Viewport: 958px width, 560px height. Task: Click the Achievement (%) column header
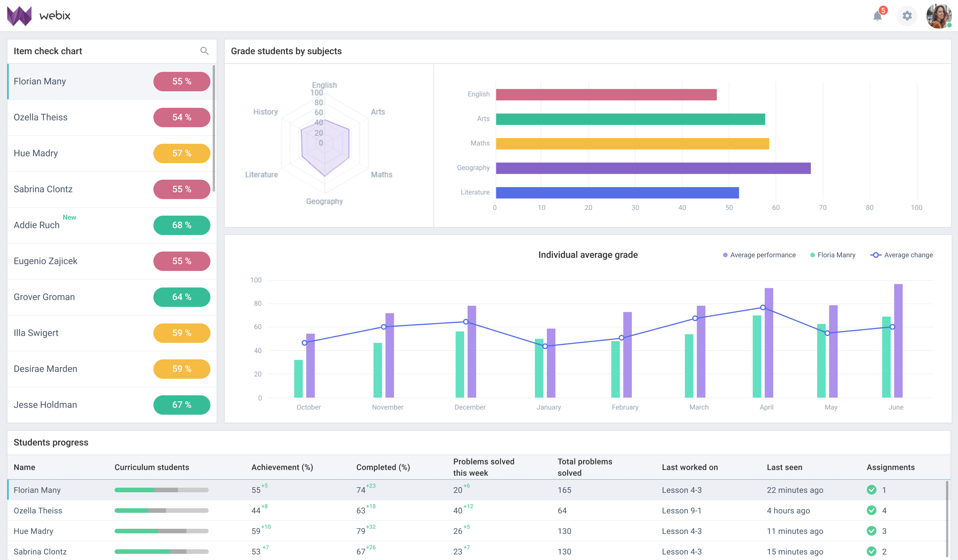(282, 467)
